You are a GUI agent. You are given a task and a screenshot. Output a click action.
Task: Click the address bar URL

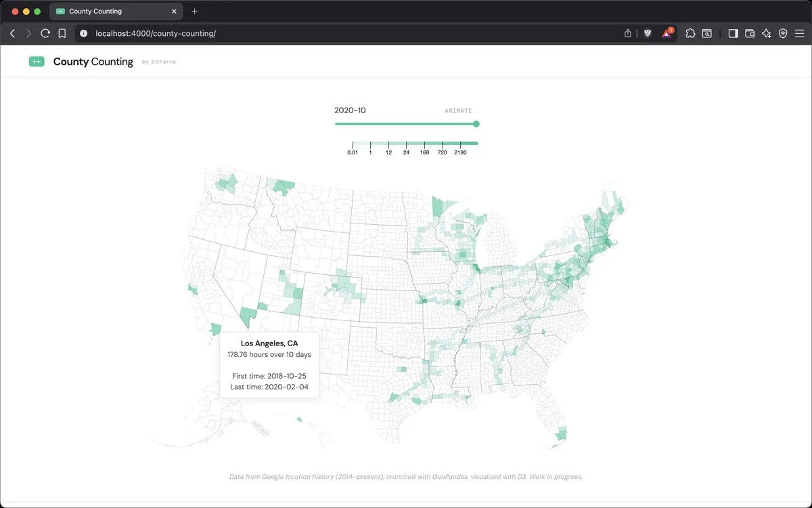(x=156, y=33)
